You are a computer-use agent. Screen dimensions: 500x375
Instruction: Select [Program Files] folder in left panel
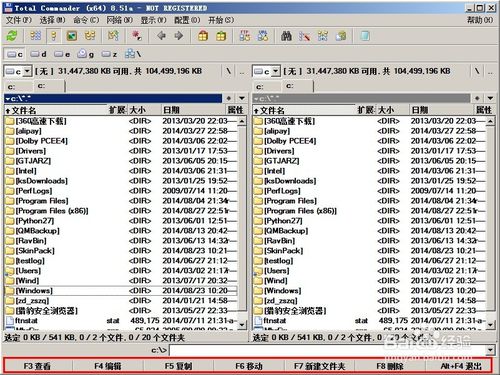121,201
